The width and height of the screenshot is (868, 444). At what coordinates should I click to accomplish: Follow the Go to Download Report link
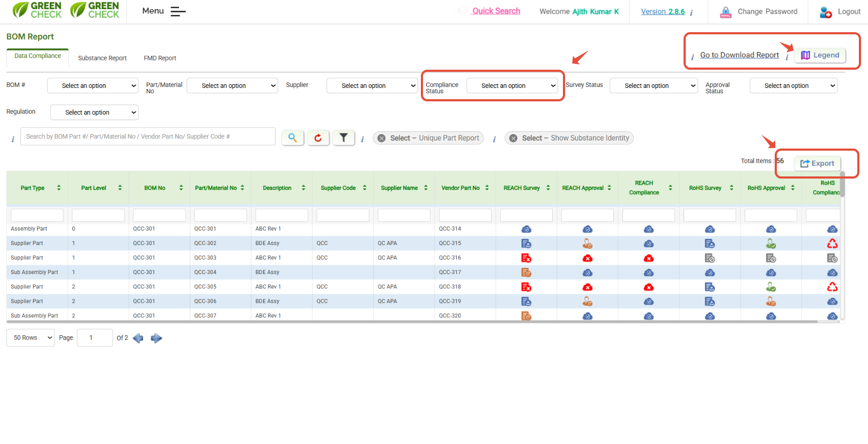pyautogui.click(x=739, y=55)
